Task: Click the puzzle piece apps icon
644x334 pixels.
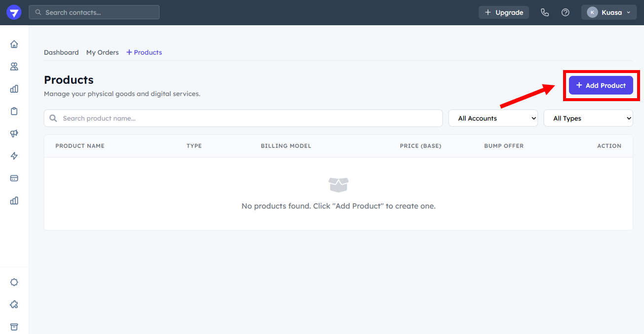Action: [14, 304]
